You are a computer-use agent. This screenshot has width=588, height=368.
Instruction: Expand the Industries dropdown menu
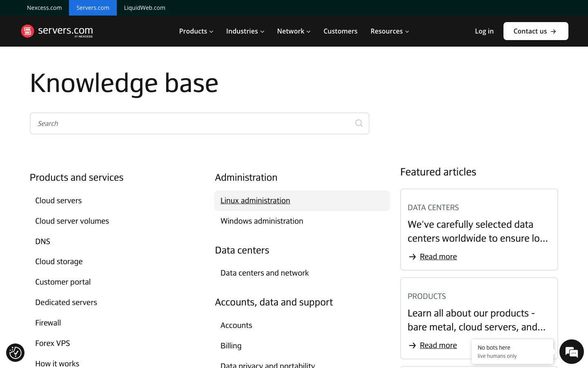(x=245, y=31)
